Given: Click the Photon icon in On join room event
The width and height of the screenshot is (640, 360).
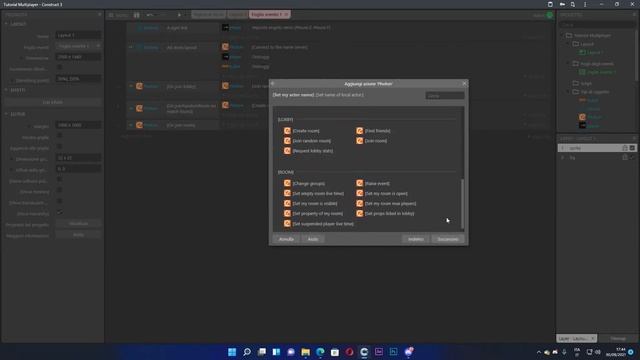Looking at the screenshot, I should pyautogui.click(x=139, y=125).
